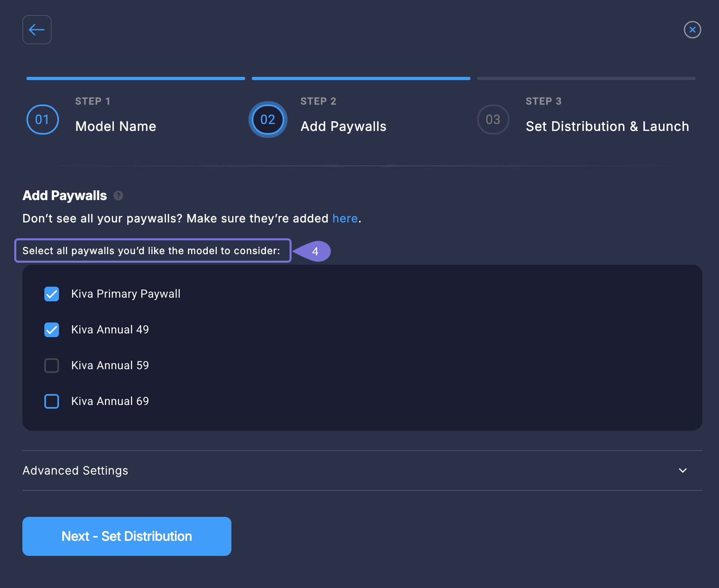Open the here link to add paywalls
Screen dimensions: 719x588
pos(344,218)
